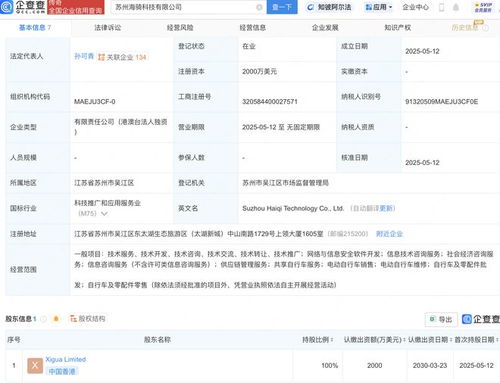Switch to the 基本信息 tab
500x383 pixels.
[x=35, y=28]
